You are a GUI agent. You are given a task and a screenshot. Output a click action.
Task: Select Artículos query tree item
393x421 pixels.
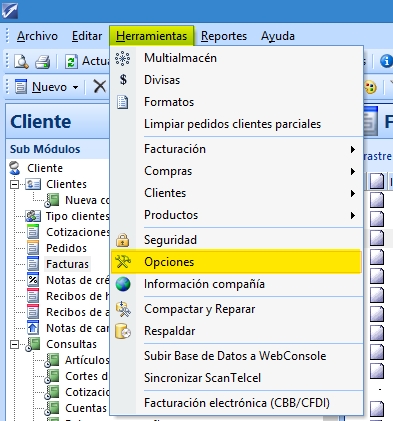click(87, 360)
